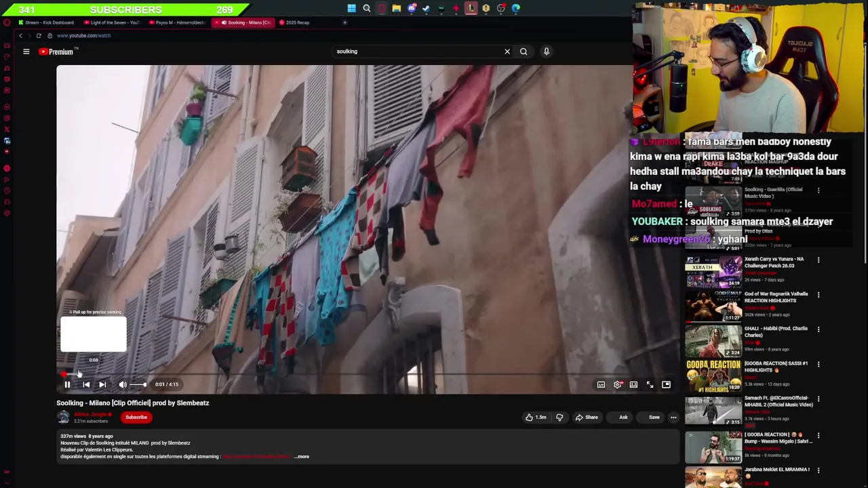The width and height of the screenshot is (868, 488).
Task: Skip to the previous video
Action: tap(86, 384)
